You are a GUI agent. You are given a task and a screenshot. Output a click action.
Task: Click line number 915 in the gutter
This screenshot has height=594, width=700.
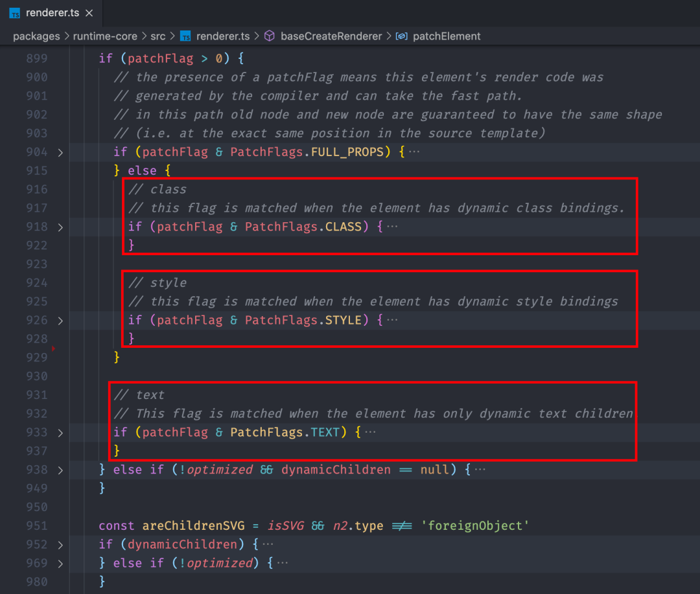tap(36, 170)
